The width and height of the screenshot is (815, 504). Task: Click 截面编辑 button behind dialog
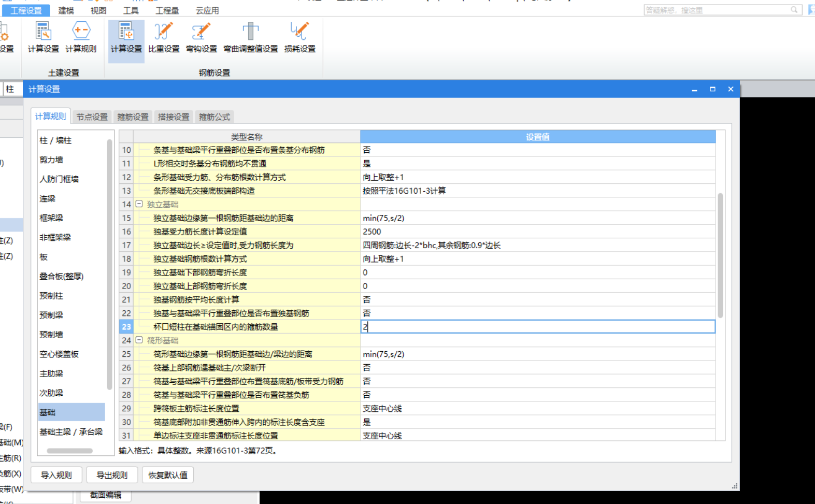pos(106,495)
